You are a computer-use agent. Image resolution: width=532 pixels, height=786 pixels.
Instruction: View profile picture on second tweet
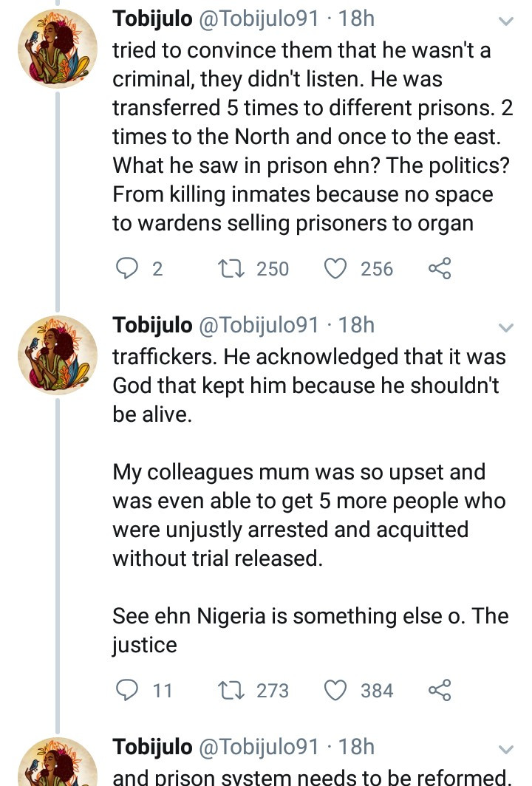(58, 355)
